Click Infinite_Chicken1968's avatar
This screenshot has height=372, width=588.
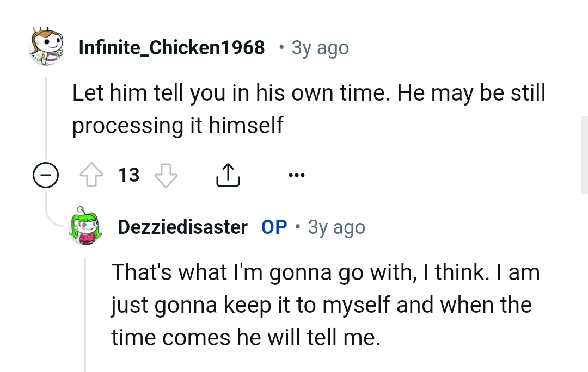click(x=46, y=47)
